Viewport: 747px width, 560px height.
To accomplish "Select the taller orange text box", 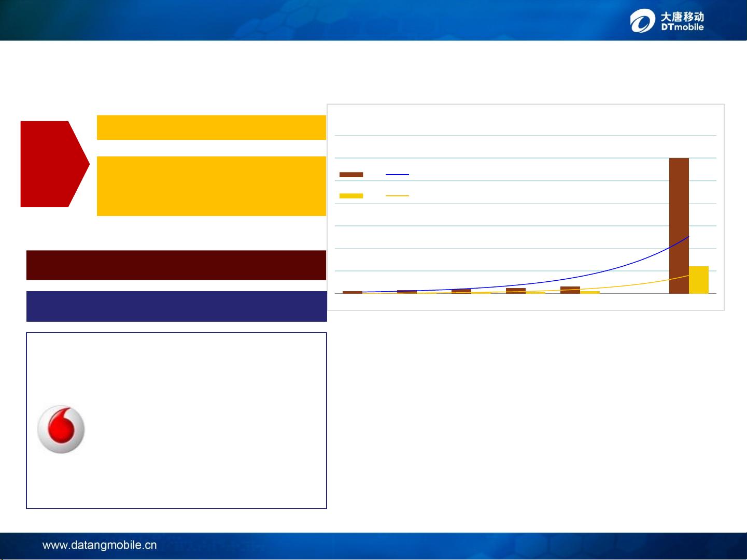I will click(x=212, y=186).
